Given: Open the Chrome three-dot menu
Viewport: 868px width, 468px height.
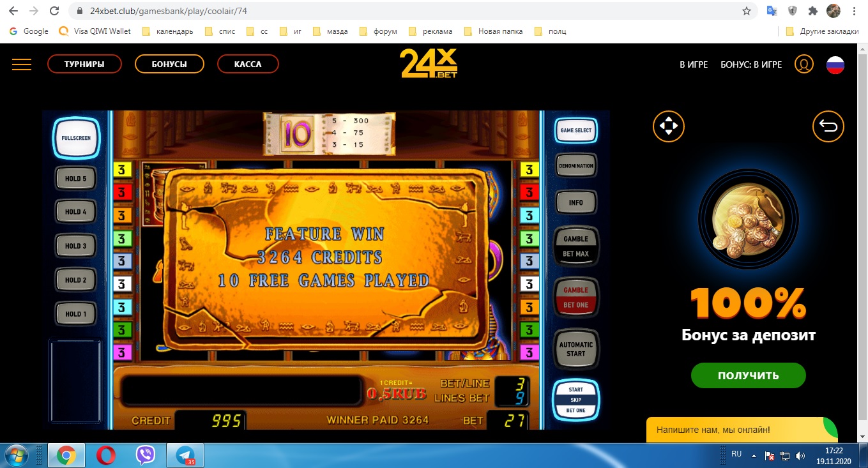Looking at the screenshot, I should tap(854, 11).
